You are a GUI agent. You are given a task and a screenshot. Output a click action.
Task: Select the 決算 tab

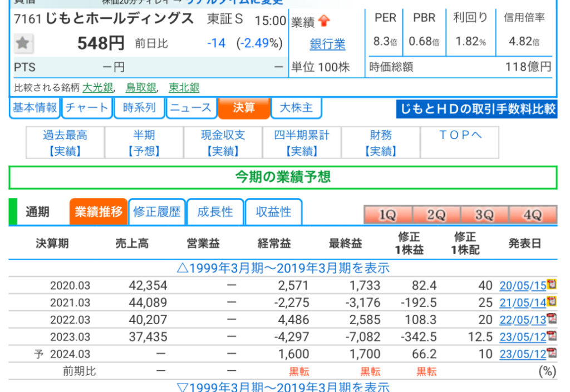[x=244, y=108]
